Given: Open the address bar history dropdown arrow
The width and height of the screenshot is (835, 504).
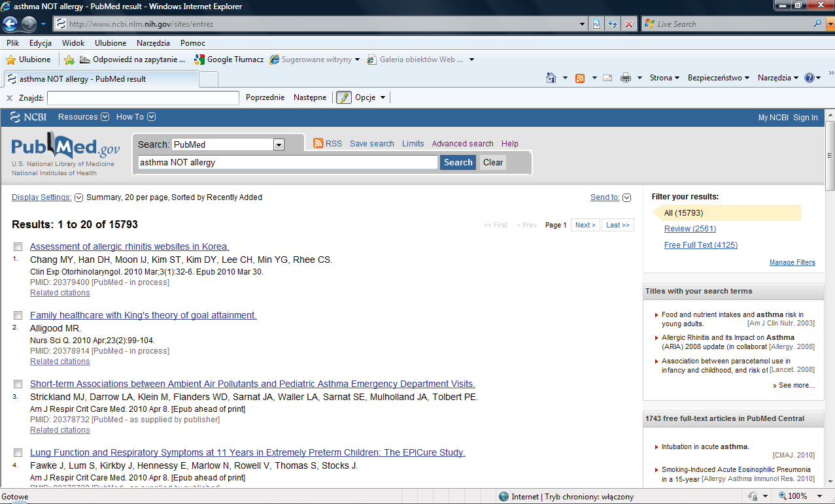Looking at the screenshot, I should pyautogui.click(x=583, y=24).
